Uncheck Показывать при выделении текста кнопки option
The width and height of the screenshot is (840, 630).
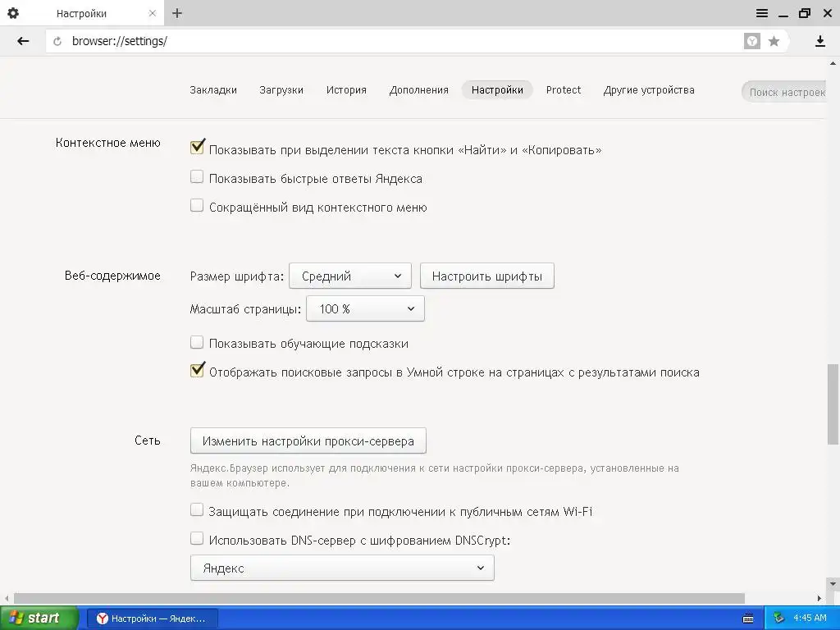coord(197,147)
